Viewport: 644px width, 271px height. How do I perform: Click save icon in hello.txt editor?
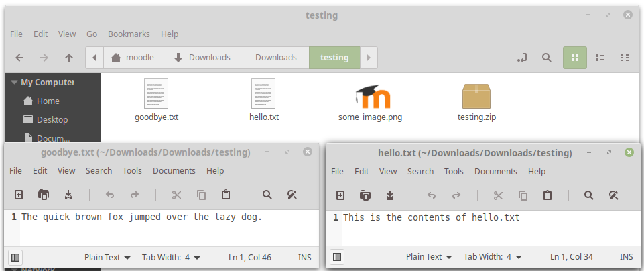(390, 195)
